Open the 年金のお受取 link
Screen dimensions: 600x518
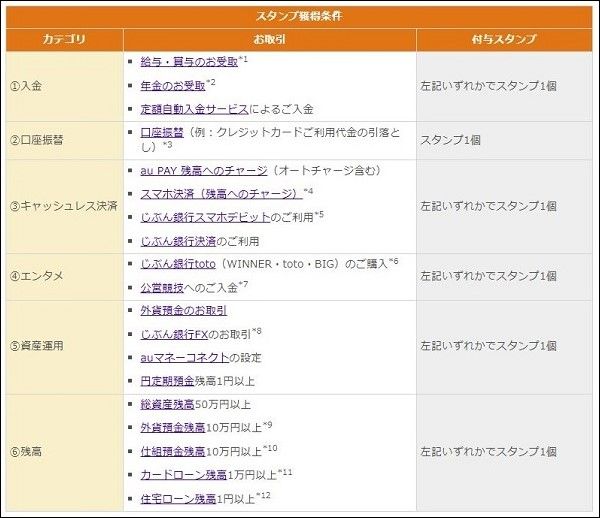click(x=173, y=86)
